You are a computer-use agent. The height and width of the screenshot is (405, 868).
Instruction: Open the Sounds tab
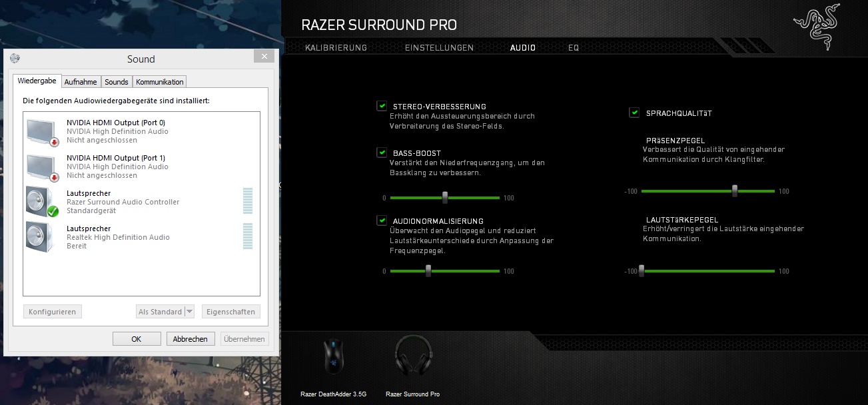[x=117, y=82]
